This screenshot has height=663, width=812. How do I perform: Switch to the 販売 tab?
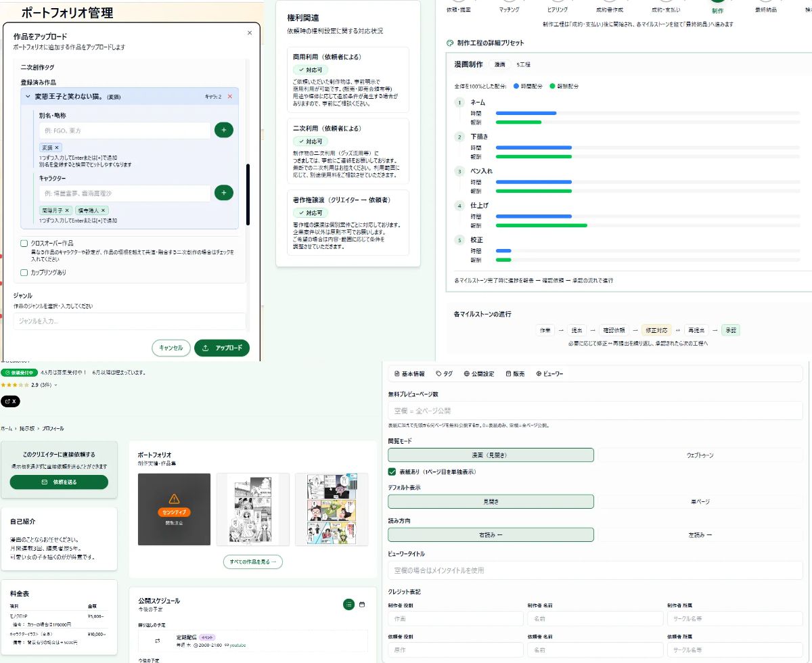point(515,373)
